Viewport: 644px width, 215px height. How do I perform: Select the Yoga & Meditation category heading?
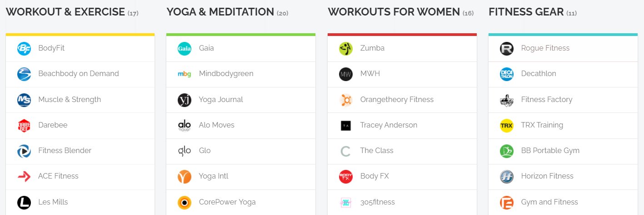click(220, 12)
